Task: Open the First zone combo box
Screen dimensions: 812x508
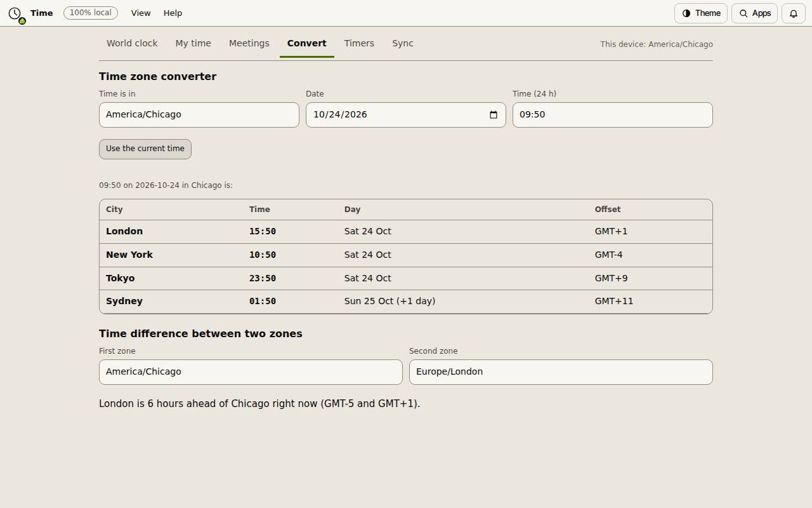Action: pyautogui.click(x=251, y=372)
